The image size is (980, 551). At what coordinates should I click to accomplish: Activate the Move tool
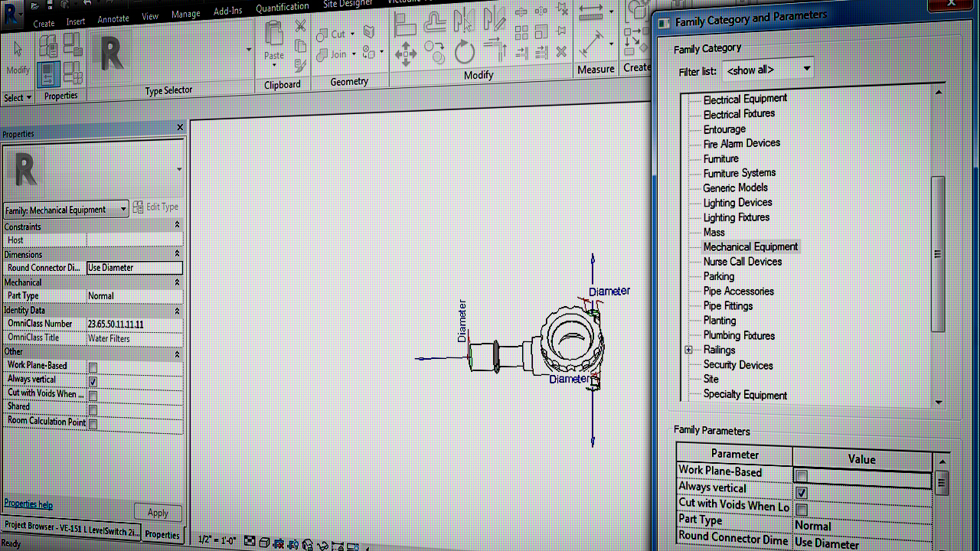click(406, 52)
